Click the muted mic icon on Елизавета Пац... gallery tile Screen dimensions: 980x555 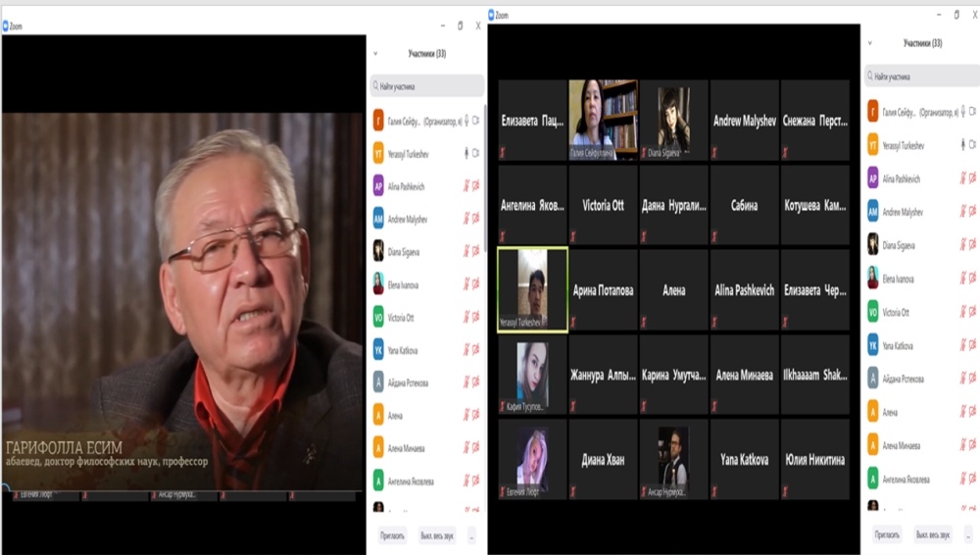click(503, 152)
